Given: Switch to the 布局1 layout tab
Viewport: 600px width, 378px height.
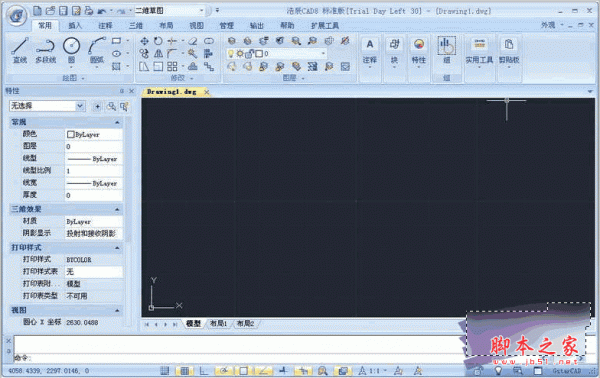Looking at the screenshot, I should pos(219,324).
